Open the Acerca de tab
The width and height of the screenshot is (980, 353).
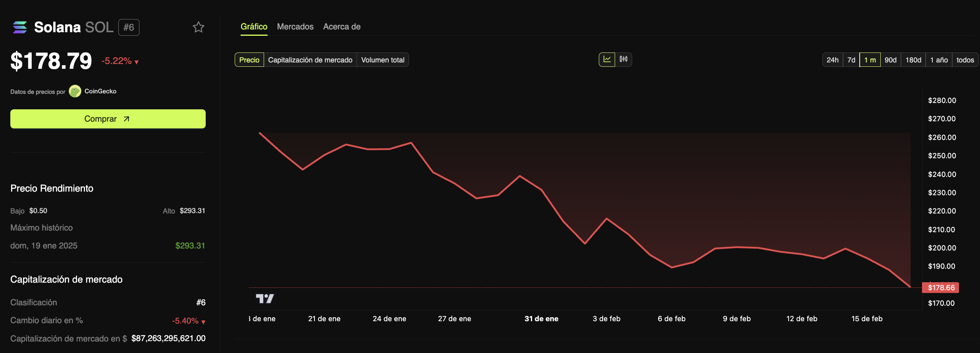342,27
